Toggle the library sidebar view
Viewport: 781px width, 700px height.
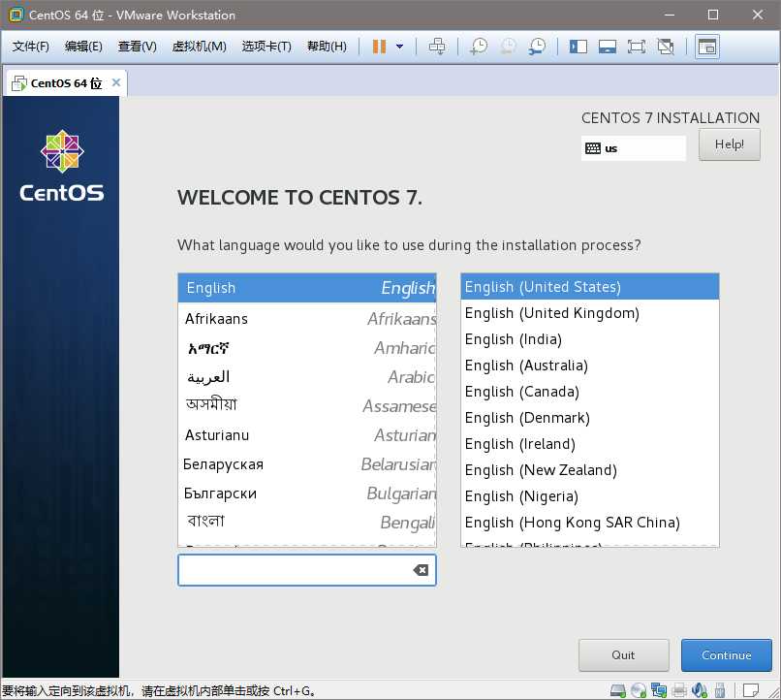click(578, 47)
